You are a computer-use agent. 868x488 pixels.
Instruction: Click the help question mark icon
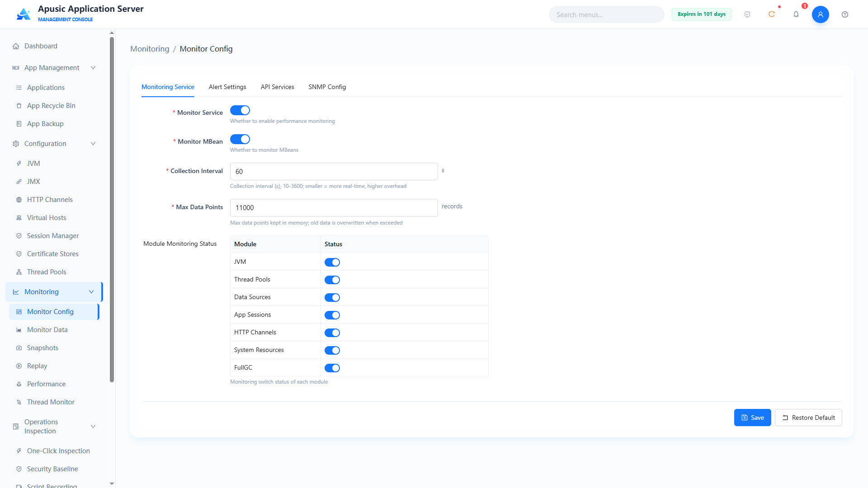pyautogui.click(x=845, y=14)
